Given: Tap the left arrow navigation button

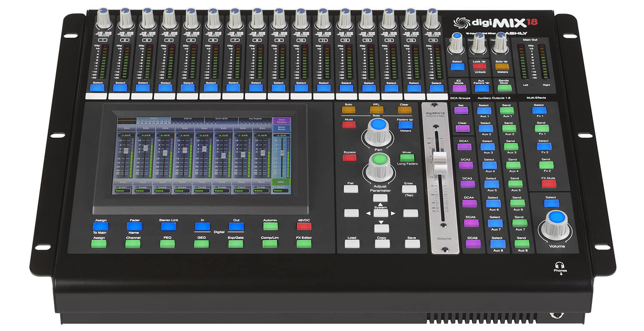Looking at the screenshot, I should tap(351, 213).
